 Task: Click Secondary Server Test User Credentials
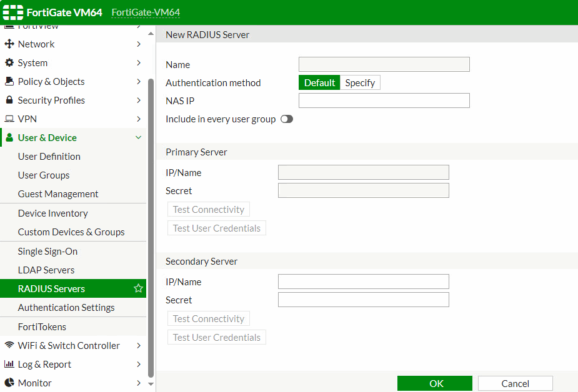[x=217, y=337]
